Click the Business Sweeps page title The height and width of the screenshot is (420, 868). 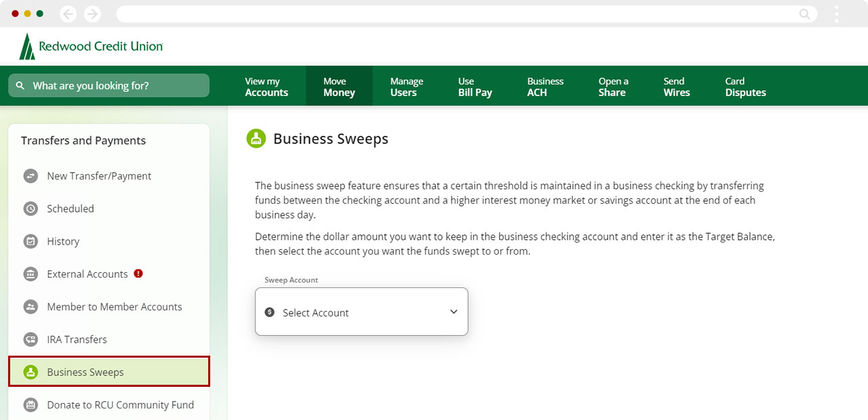pos(331,139)
